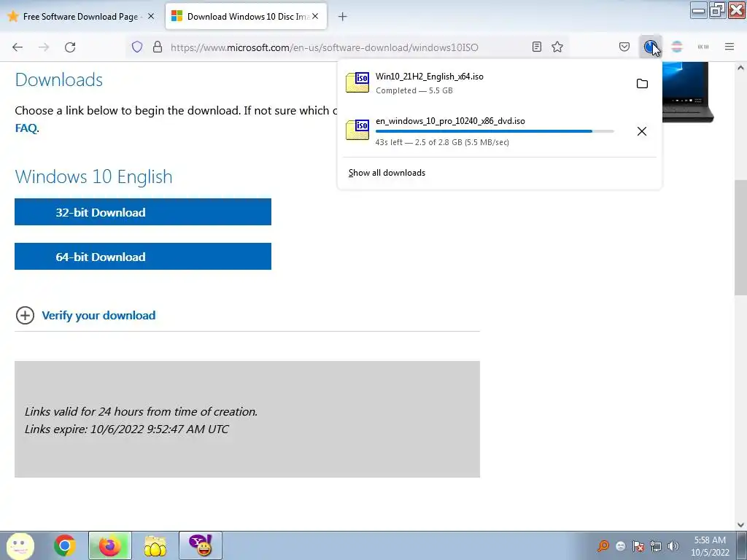Click the microsoft.com URL address field
The image size is (747, 560).
point(324,47)
